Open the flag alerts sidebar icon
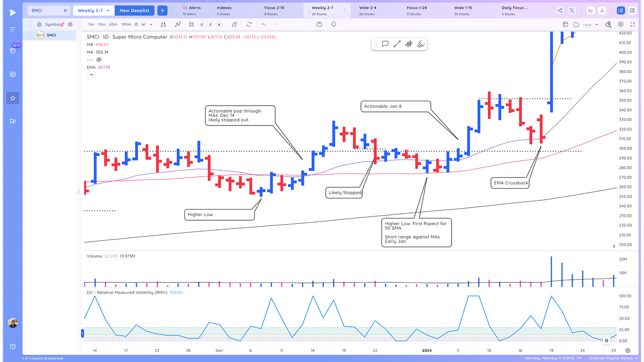Screen dimensions: 644x362 [x=12, y=121]
